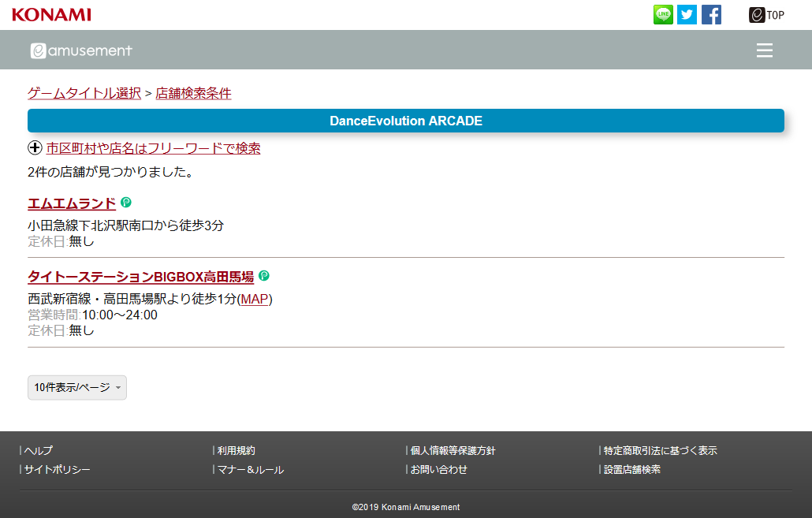812x518 pixels.
Task: Open 特定商取引法に基づく表示 in footer
Action: [x=661, y=451]
